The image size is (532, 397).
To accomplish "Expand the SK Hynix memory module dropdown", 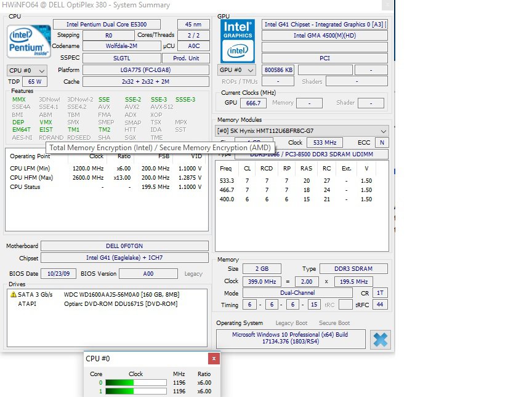I will 302,131.
